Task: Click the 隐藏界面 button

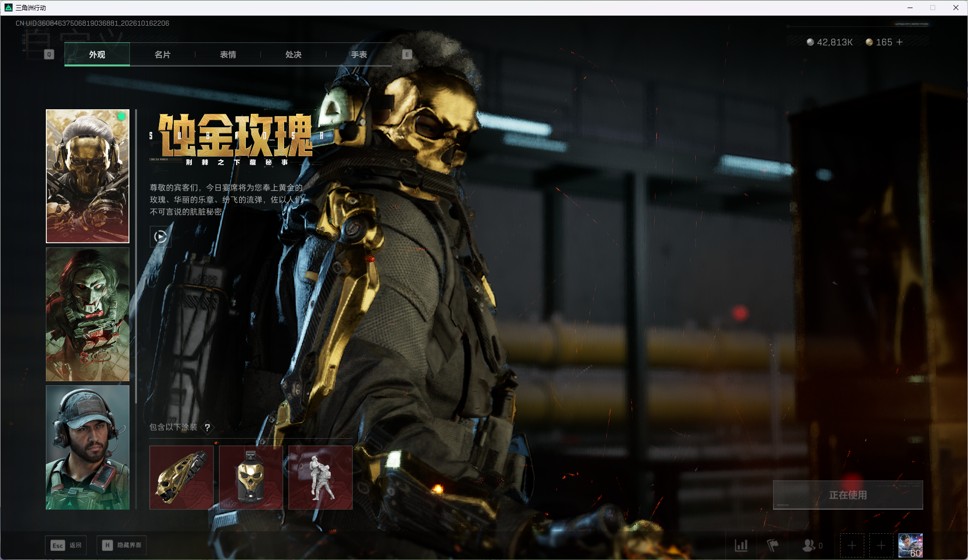Action: click(121, 545)
